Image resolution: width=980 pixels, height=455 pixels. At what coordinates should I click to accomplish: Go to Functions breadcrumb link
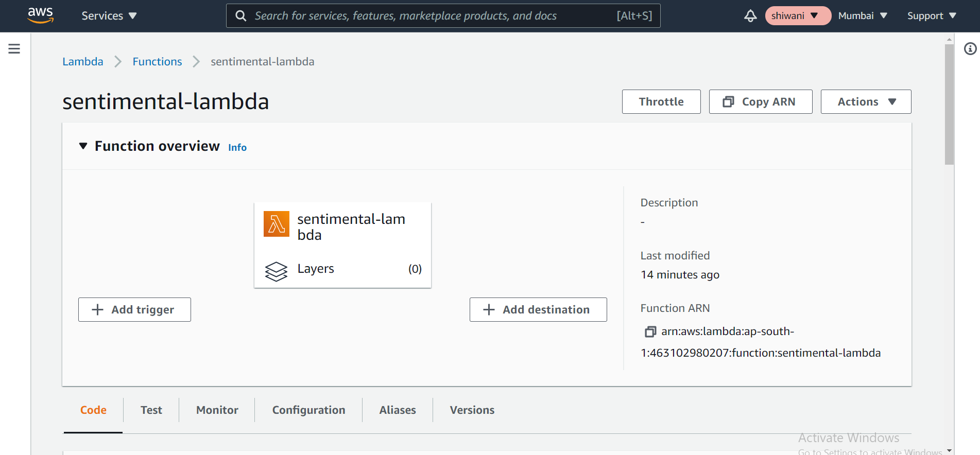tap(157, 62)
